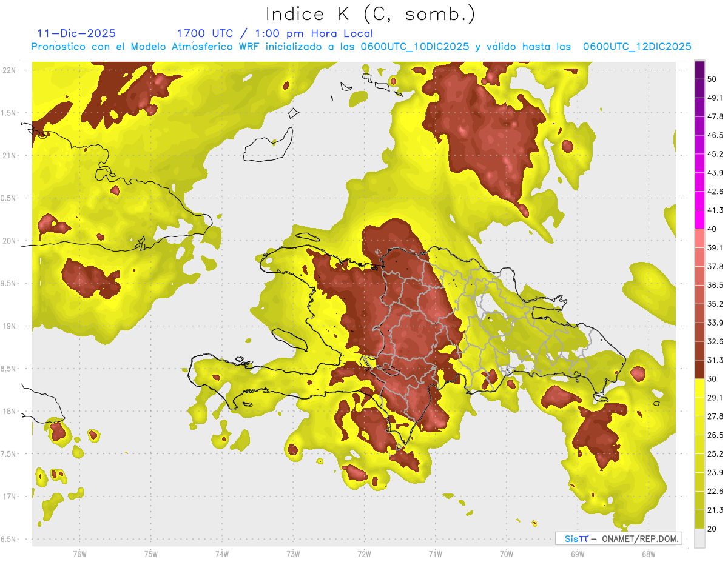
Task: Click "1700 UTC / 1:00 pm Hora Local" text
Action: coord(275,33)
